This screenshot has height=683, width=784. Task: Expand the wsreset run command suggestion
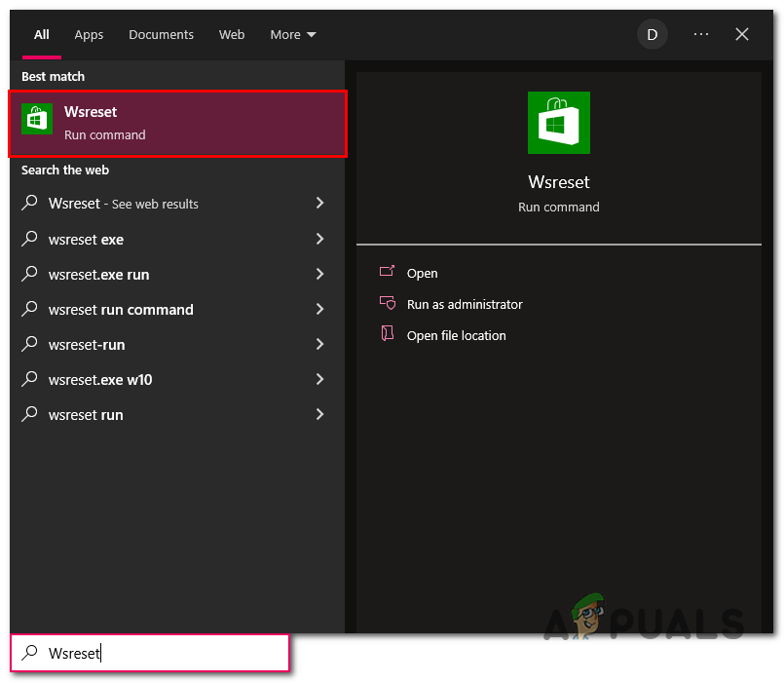[319, 309]
